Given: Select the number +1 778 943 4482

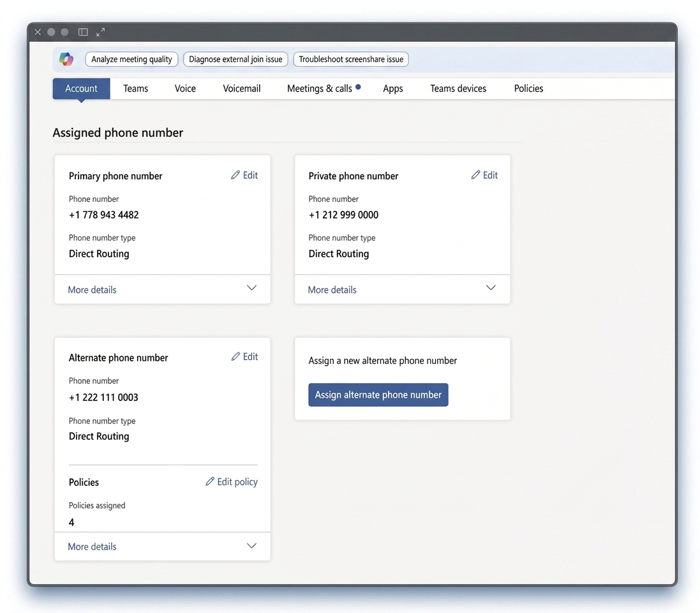Looking at the screenshot, I should [x=103, y=215].
